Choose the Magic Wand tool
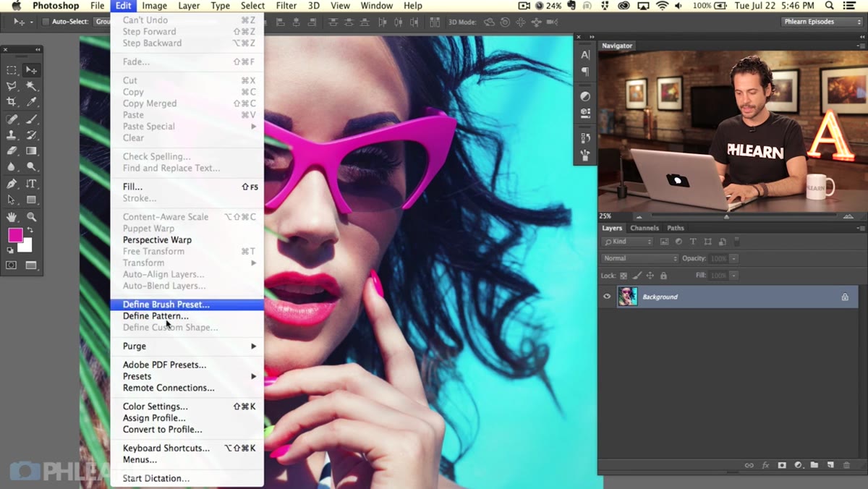This screenshot has width=868, height=489. pos(31,86)
